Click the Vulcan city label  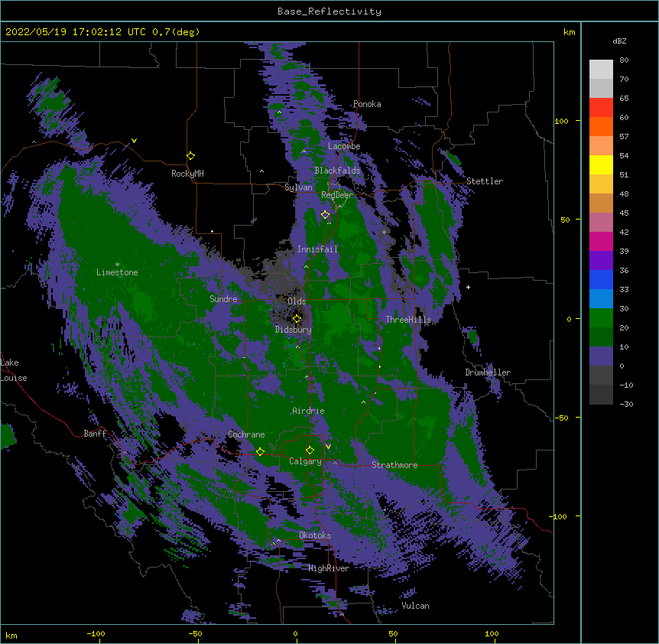(415, 606)
